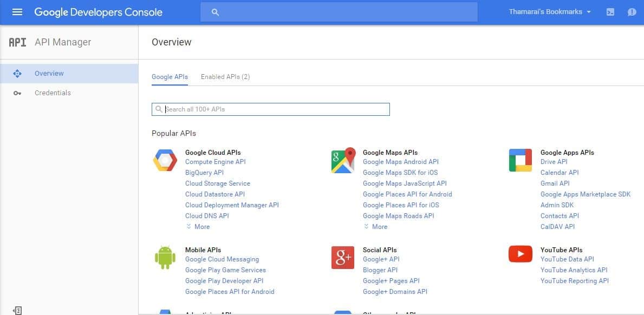Open Google Play Game Services link
The width and height of the screenshot is (644, 315).
pyautogui.click(x=225, y=270)
